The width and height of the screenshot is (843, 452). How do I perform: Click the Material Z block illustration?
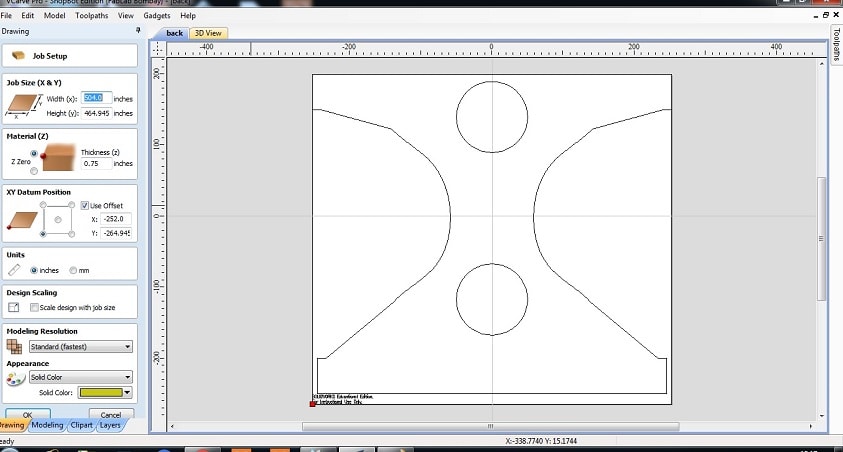click(x=59, y=157)
